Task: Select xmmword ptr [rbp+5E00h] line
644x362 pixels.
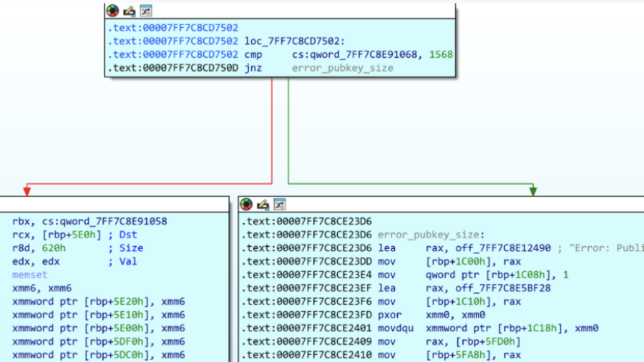Action: point(99,328)
